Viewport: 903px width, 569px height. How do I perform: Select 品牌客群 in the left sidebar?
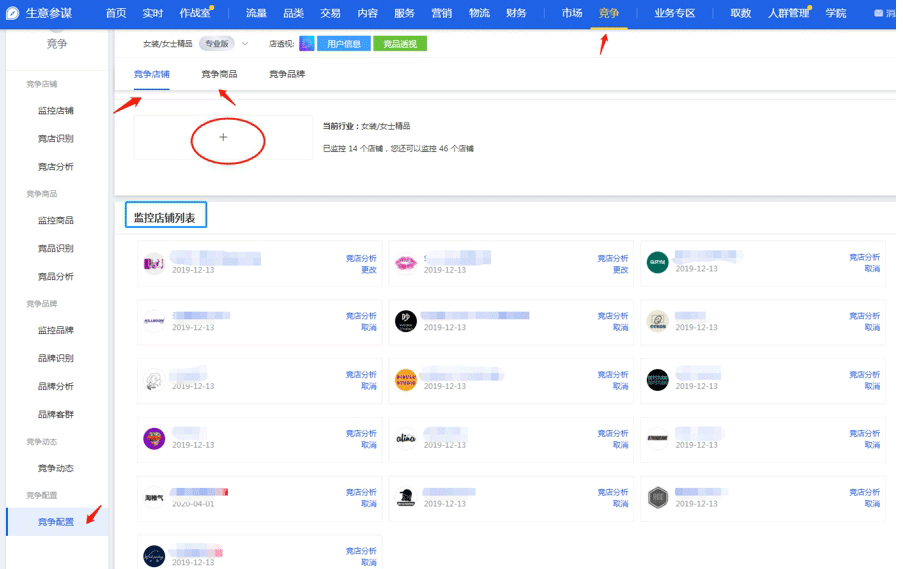(56, 414)
